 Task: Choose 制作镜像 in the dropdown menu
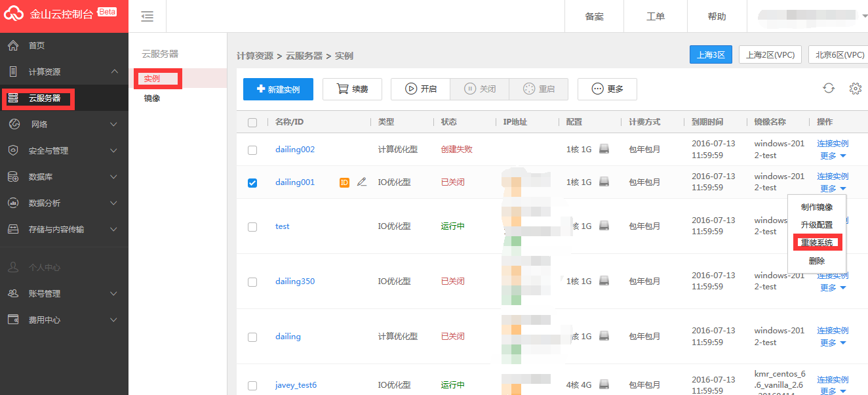pyautogui.click(x=817, y=207)
